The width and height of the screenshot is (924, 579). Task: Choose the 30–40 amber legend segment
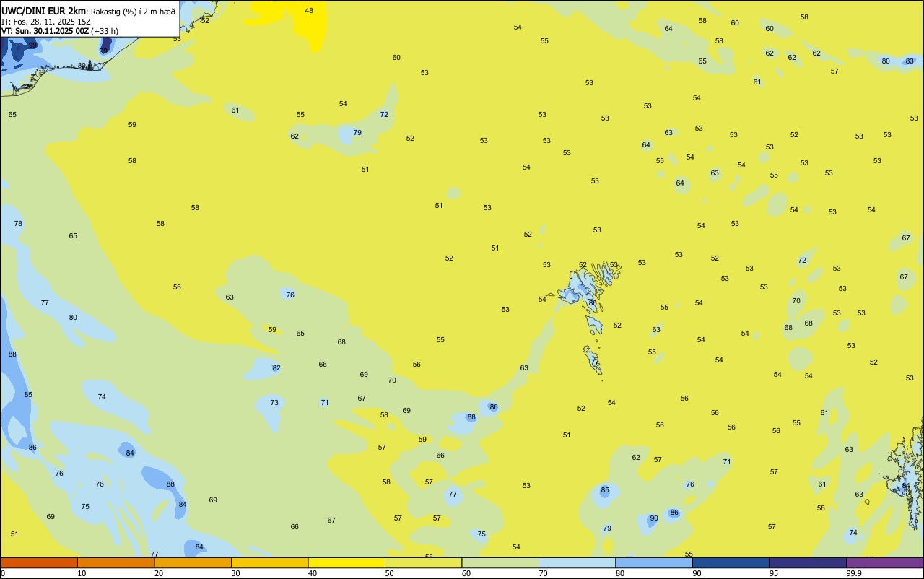[x=269, y=562]
